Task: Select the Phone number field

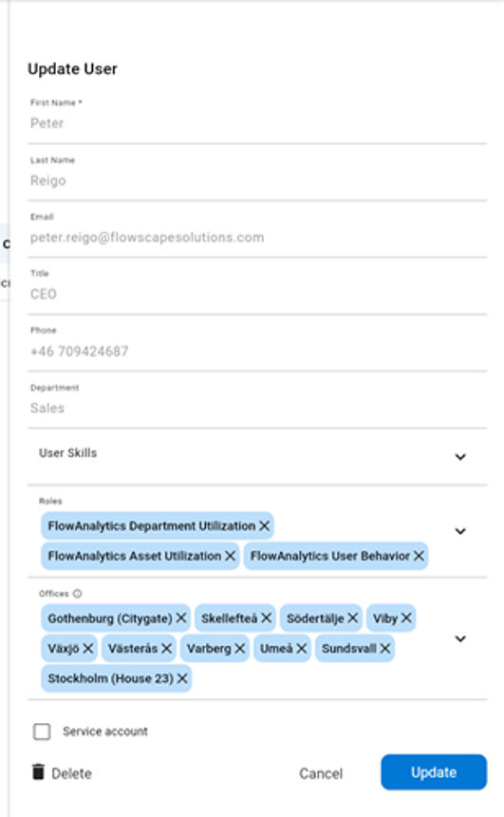Action: pos(257,347)
